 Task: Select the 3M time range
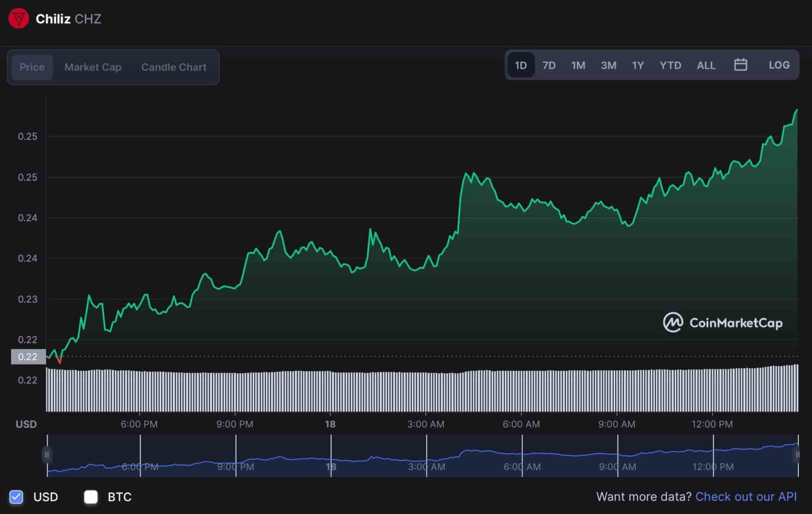pyautogui.click(x=608, y=65)
